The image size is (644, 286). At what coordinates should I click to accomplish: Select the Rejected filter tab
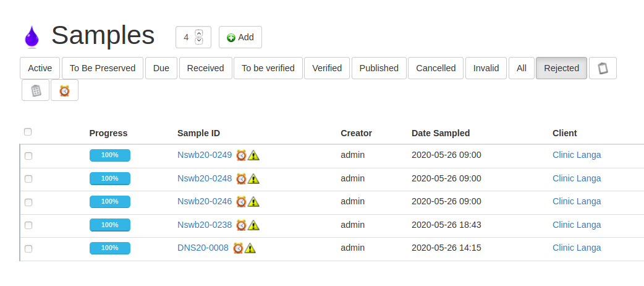[561, 68]
